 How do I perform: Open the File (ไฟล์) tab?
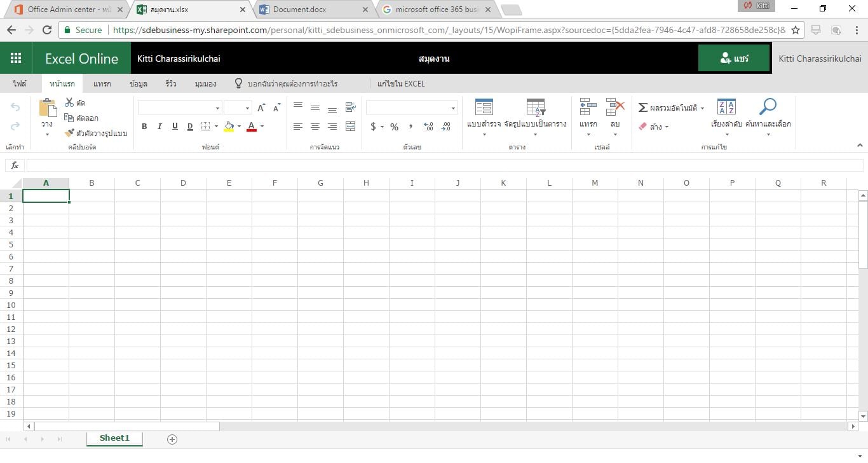point(20,84)
